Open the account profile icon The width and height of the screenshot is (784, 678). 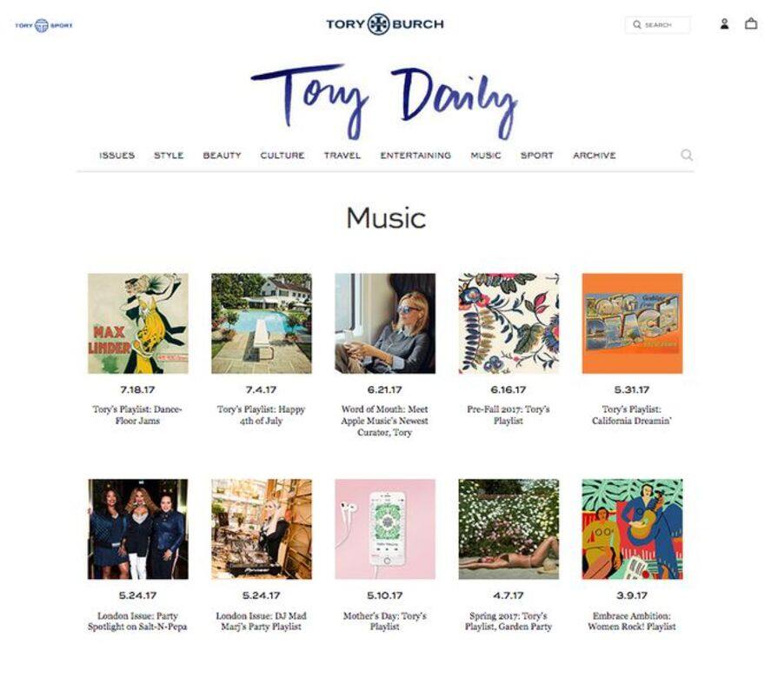pyautogui.click(x=724, y=24)
